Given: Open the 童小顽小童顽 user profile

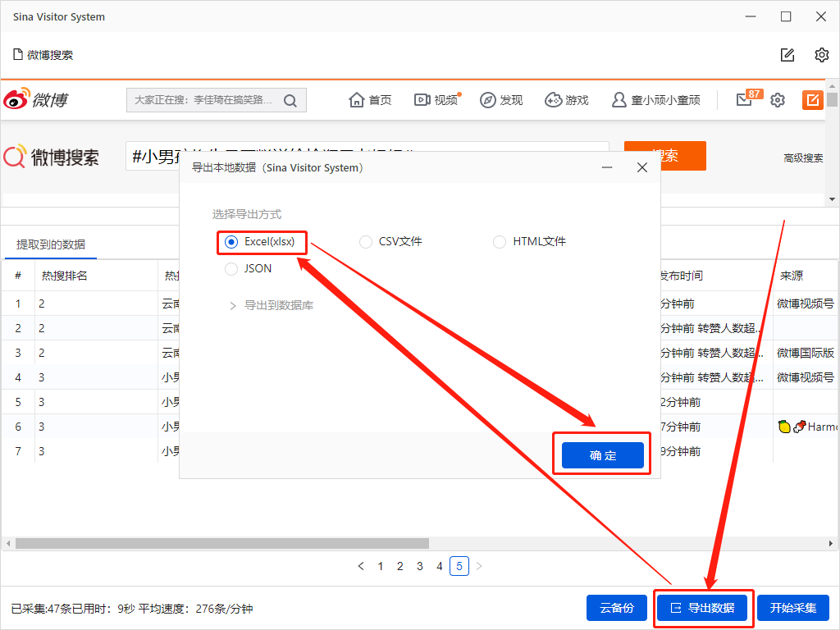Looking at the screenshot, I should (x=655, y=100).
